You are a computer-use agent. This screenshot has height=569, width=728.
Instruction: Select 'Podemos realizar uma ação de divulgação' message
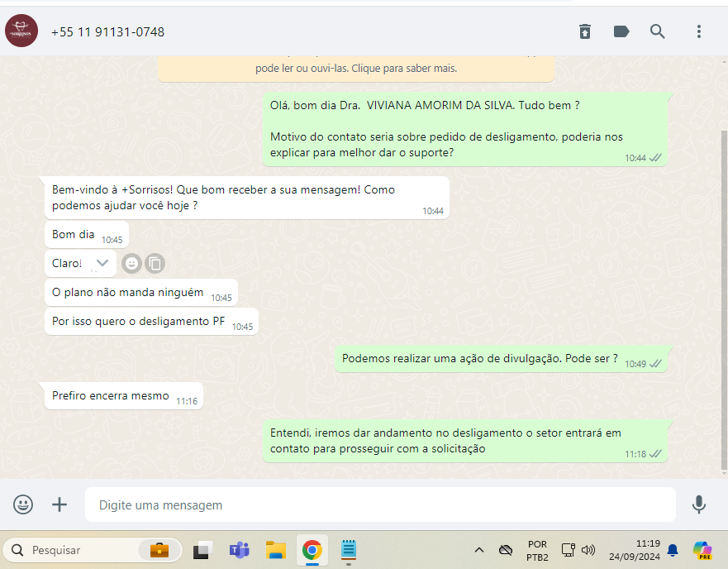501,359
